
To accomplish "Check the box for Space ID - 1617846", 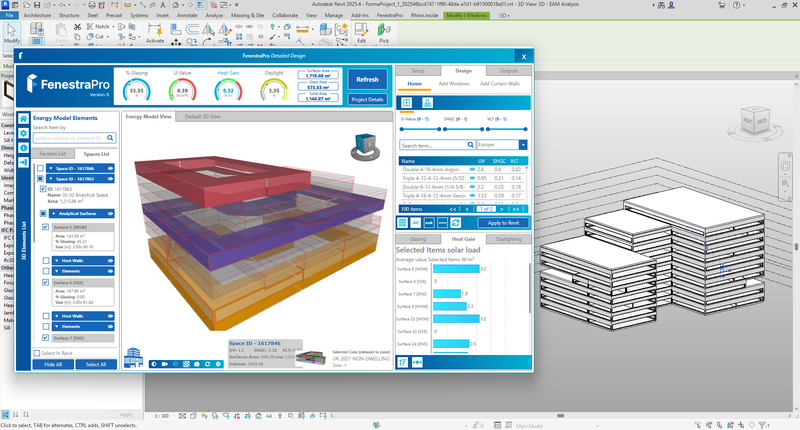I will click(40, 168).
